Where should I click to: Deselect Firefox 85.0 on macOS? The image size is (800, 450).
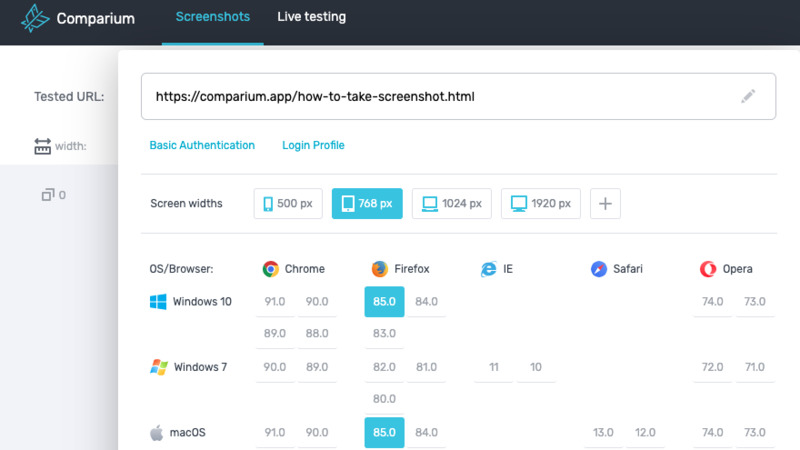384,433
